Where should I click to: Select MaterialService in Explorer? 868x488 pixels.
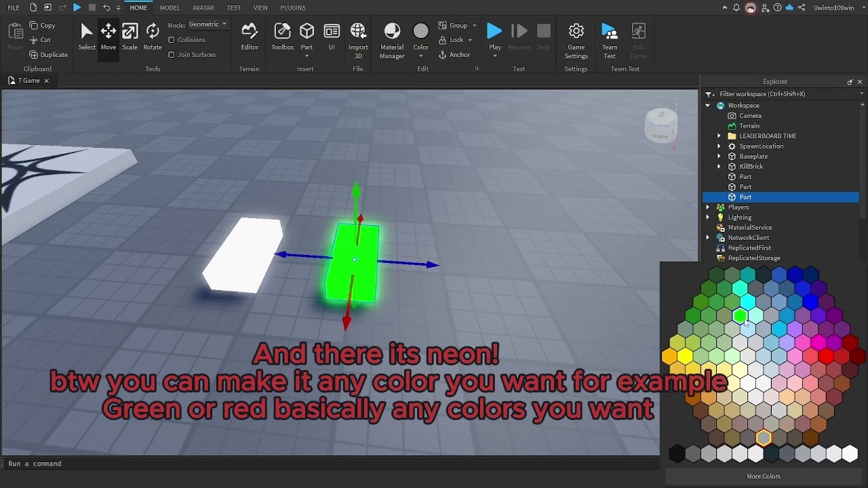[x=749, y=228]
